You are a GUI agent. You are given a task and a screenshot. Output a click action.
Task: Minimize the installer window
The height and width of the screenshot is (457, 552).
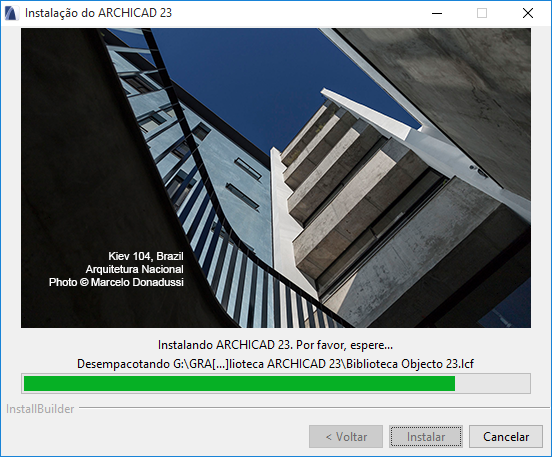point(437,13)
